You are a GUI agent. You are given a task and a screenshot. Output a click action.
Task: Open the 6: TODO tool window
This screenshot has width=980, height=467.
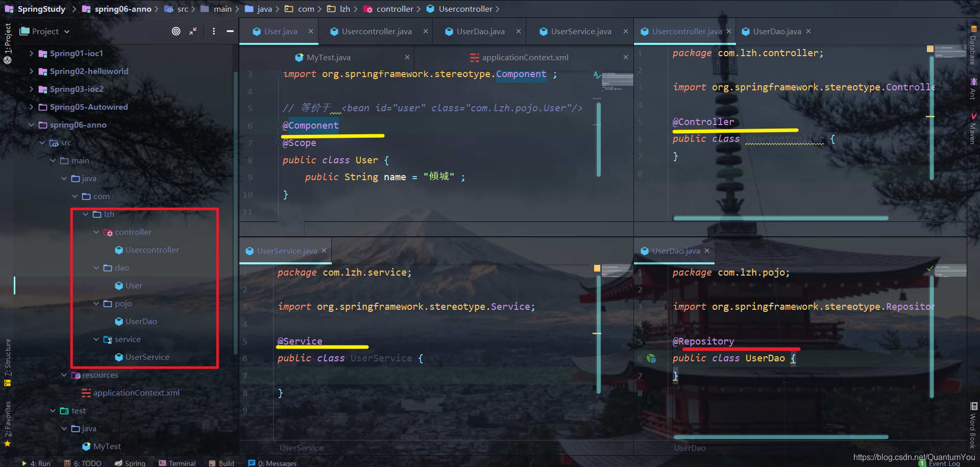click(83, 463)
